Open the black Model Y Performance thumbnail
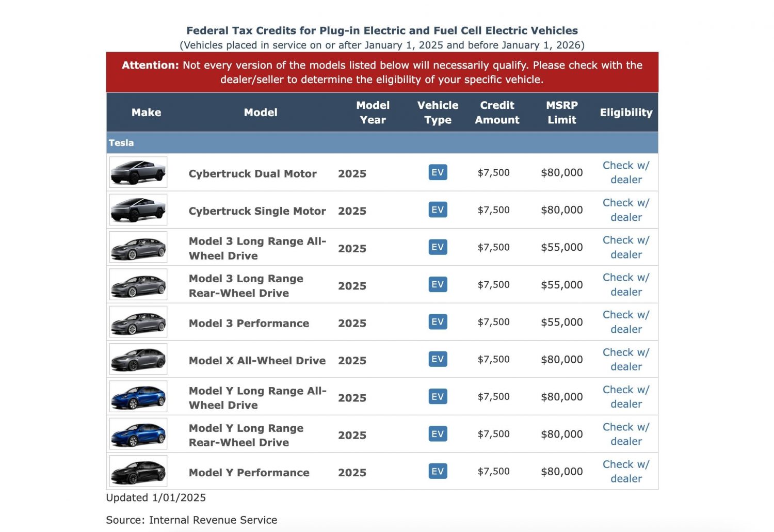 click(138, 471)
